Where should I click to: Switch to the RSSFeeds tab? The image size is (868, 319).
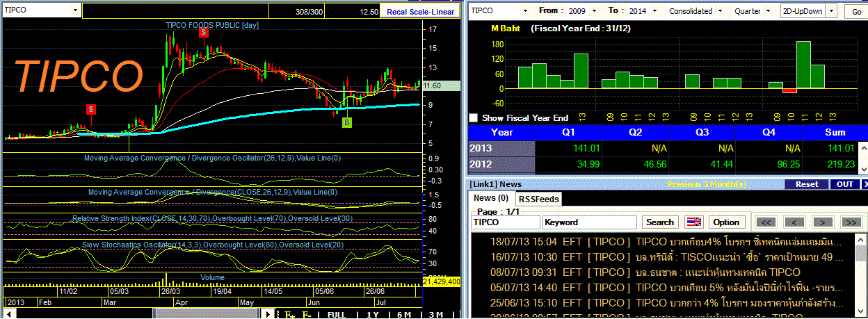pos(539,199)
